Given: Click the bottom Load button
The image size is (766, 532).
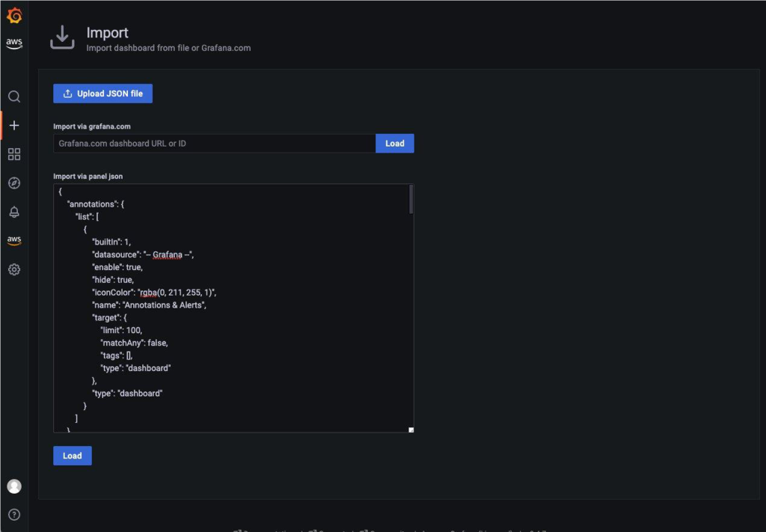Looking at the screenshot, I should [x=72, y=455].
